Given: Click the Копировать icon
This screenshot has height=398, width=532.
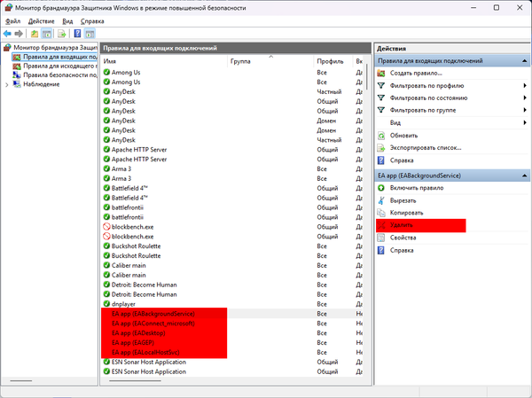Looking at the screenshot, I should pos(381,213).
